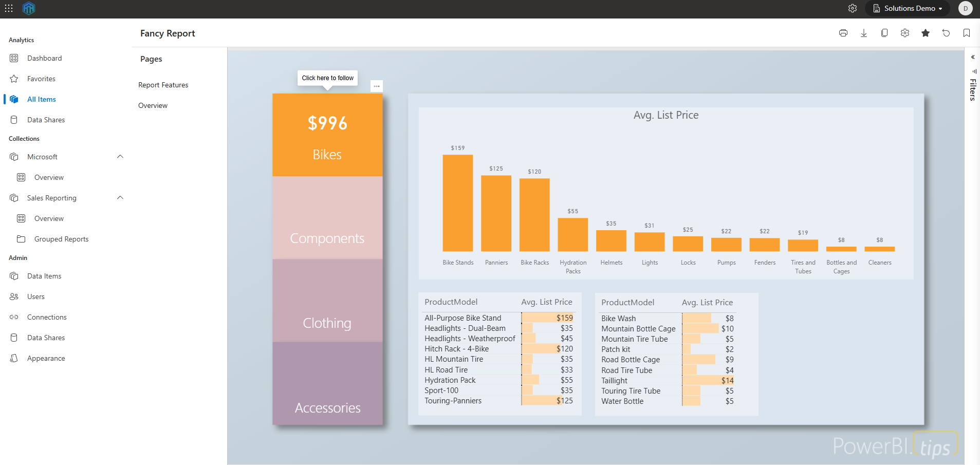The width and height of the screenshot is (980, 465).
Task: Bookmark the report
Action: (966, 33)
